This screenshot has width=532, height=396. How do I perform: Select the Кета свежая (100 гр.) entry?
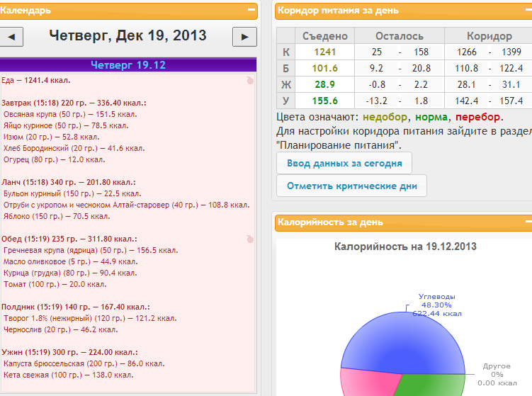click(69, 375)
